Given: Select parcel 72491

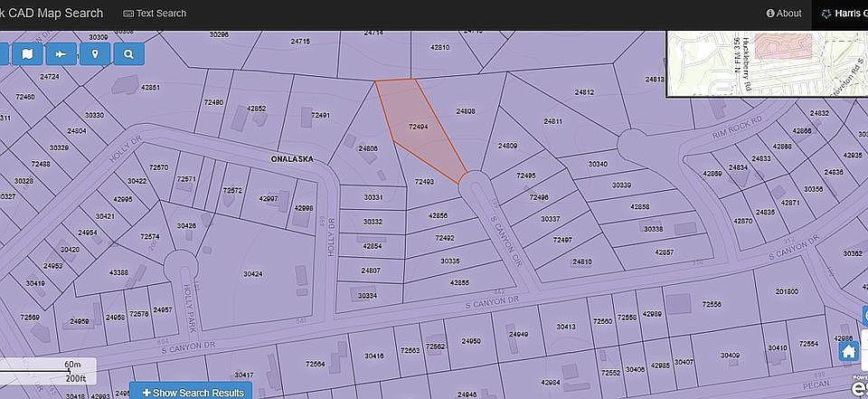Looking at the screenshot, I should tap(320, 115).
